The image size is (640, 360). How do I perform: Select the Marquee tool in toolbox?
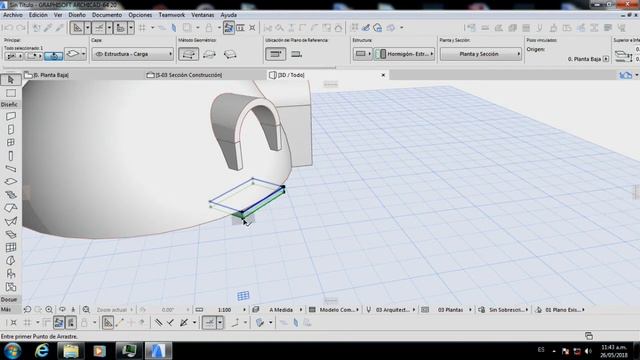11,93
